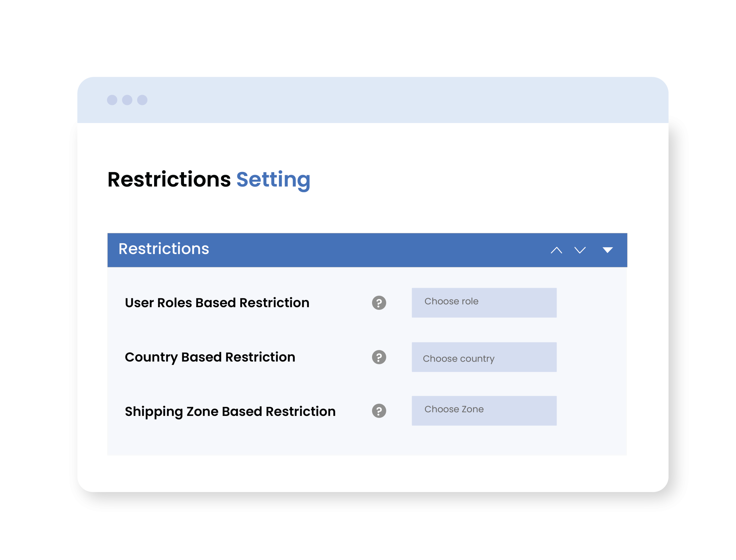
Task: Click the up chevron in the Restrictions header
Action: point(556,250)
